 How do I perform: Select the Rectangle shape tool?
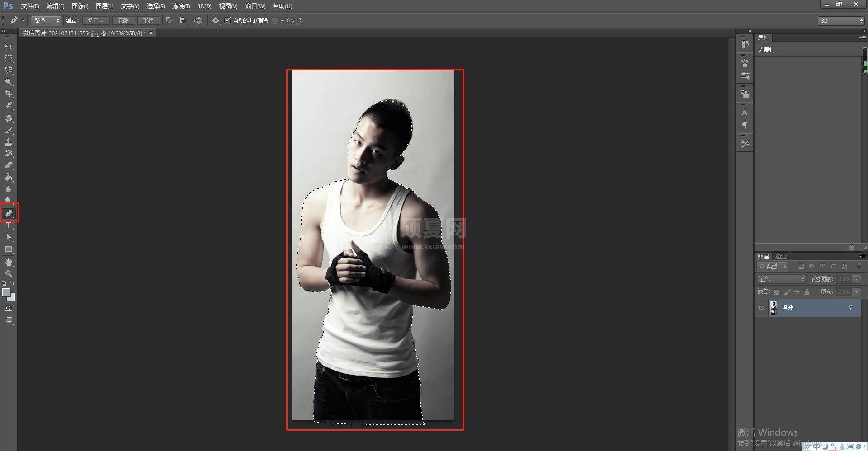(x=9, y=249)
